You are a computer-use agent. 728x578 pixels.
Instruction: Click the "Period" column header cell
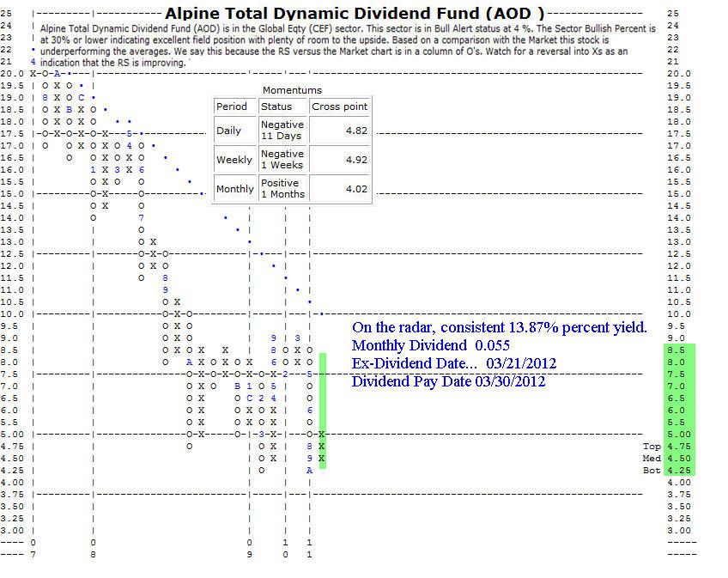235,106
